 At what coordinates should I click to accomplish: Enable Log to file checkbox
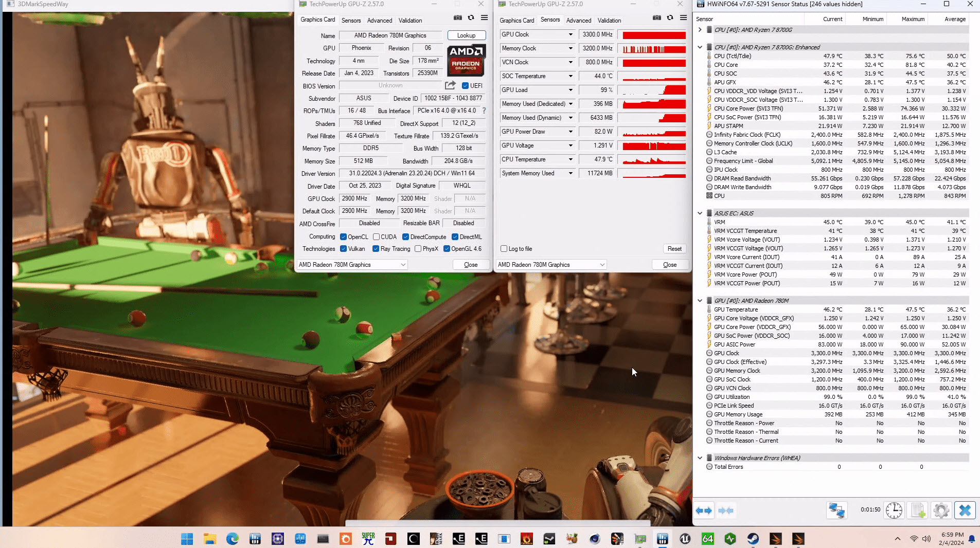[x=504, y=249]
